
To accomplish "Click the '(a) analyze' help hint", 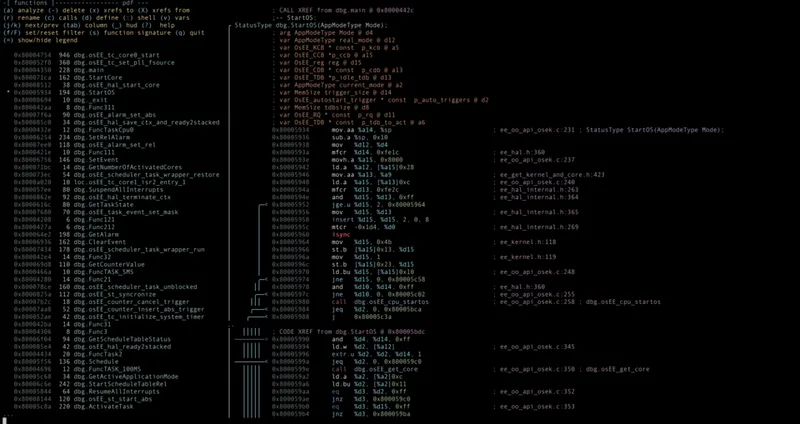I will pyautogui.click(x=23, y=10).
